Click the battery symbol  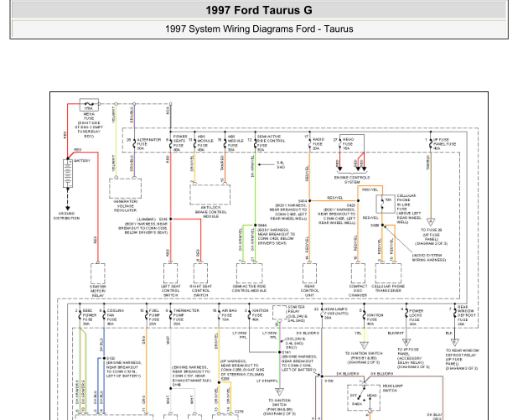[68, 174]
